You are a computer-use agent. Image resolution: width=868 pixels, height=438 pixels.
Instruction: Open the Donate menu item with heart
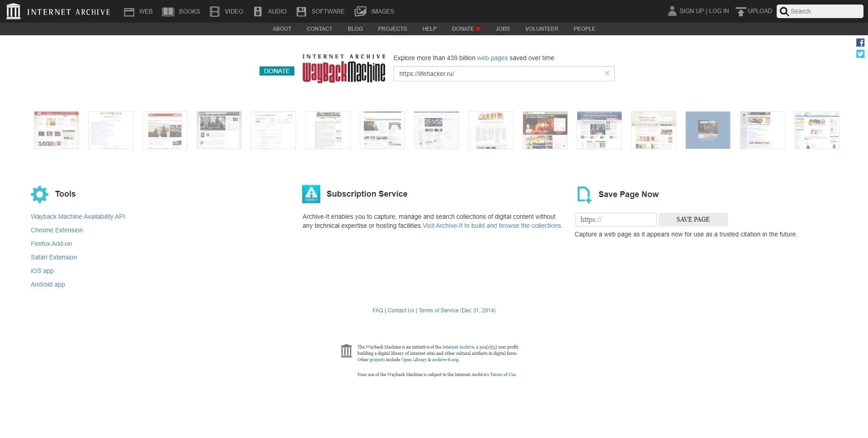466,29
